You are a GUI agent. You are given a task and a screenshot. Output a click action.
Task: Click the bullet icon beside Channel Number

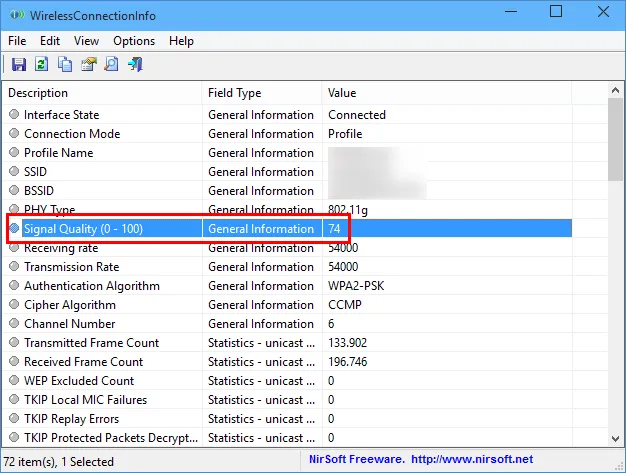click(x=14, y=323)
